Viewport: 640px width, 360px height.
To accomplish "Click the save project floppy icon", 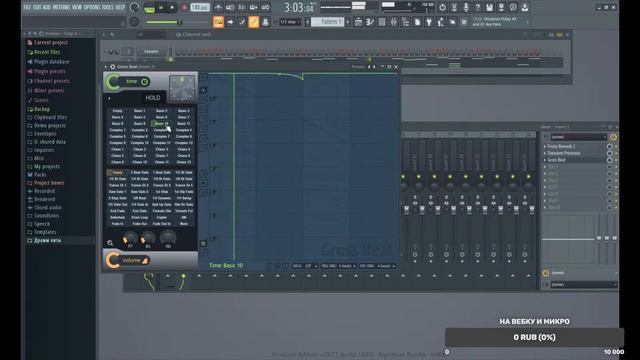I will click(x=489, y=7).
